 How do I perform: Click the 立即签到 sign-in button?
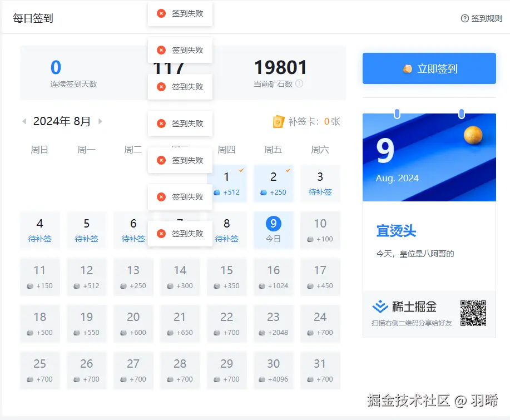point(428,68)
